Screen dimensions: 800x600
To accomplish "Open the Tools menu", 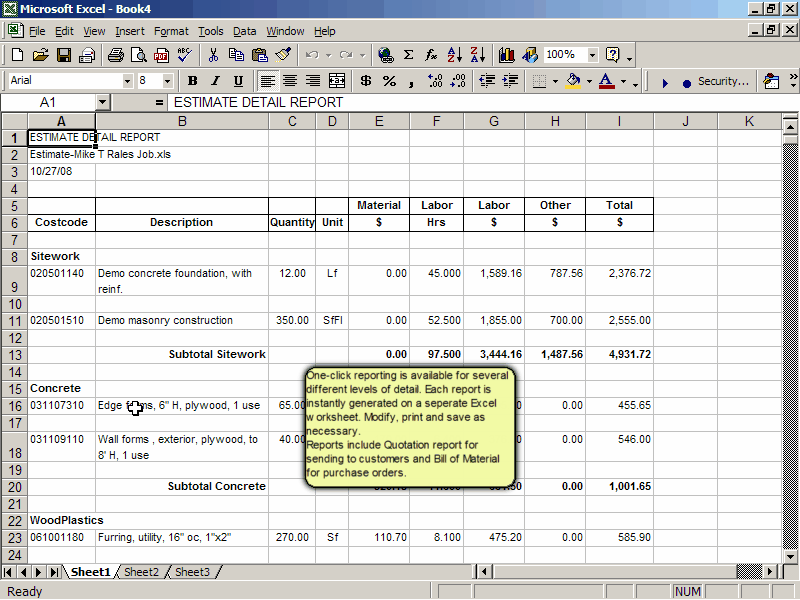I will (211, 31).
